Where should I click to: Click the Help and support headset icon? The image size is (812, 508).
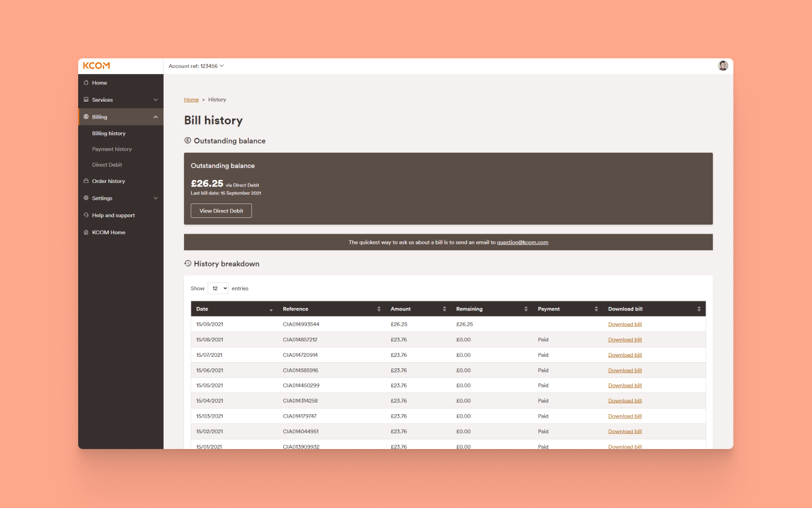pyautogui.click(x=86, y=215)
